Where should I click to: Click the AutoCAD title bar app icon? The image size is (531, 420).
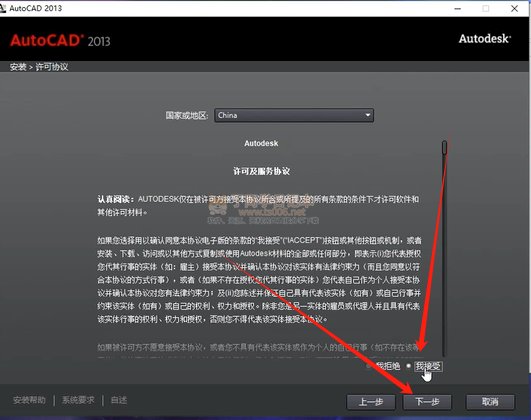[x=3, y=8]
